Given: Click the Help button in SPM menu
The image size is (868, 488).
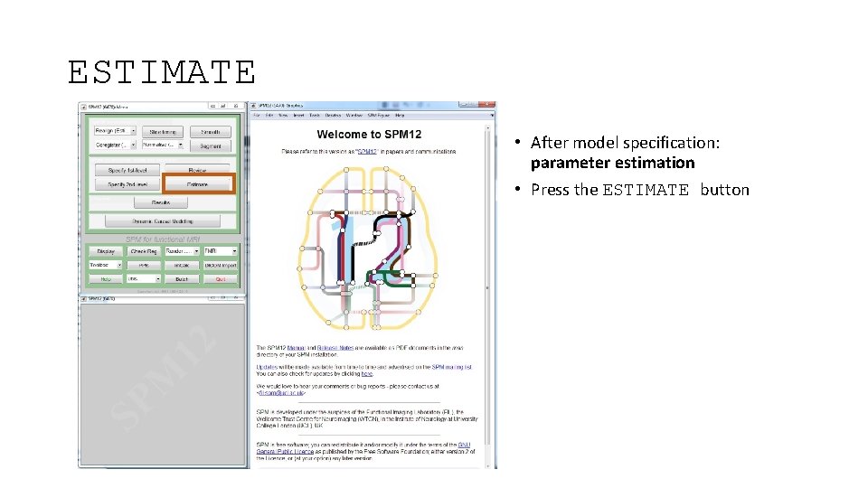Looking at the screenshot, I should click(x=106, y=279).
